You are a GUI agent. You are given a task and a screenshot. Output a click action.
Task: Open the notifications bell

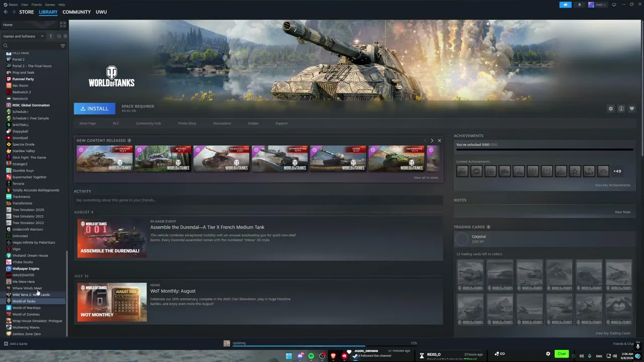579,5
